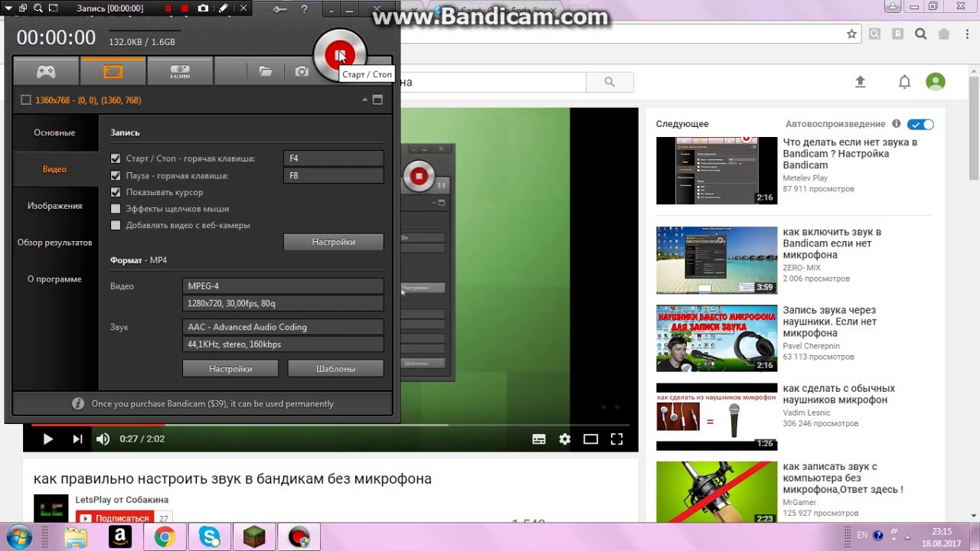This screenshot has height=551, width=980.
Task: Open YouTube notifications bell
Action: point(904,82)
